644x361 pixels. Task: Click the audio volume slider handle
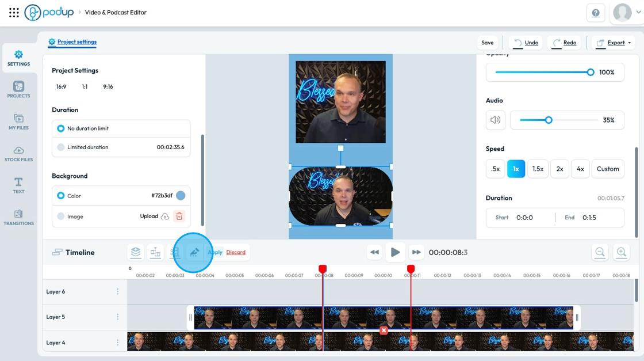pos(549,120)
